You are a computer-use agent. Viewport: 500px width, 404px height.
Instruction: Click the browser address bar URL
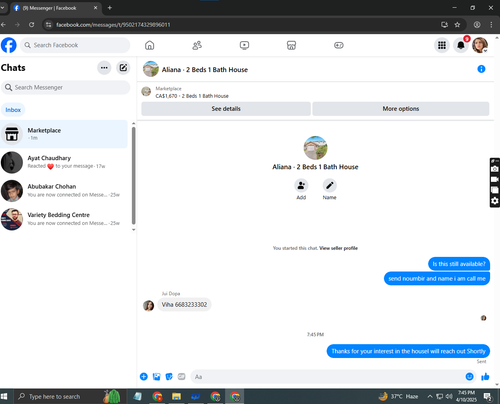coord(113,25)
